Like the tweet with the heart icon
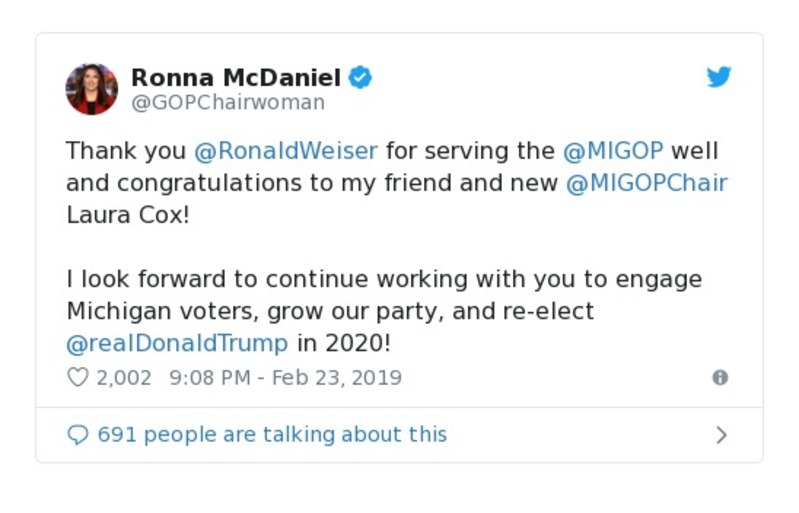This screenshot has width=799, height=513. (x=77, y=378)
